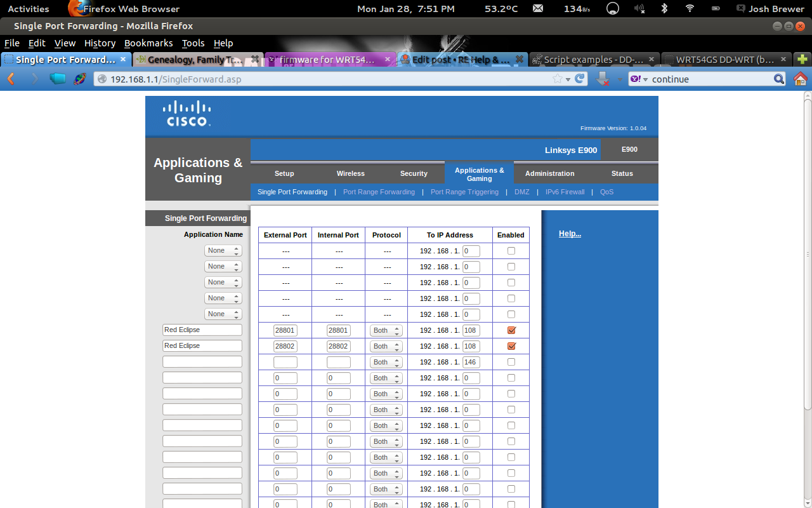Uncheck Enabled for the port 28802 rule

click(511, 346)
